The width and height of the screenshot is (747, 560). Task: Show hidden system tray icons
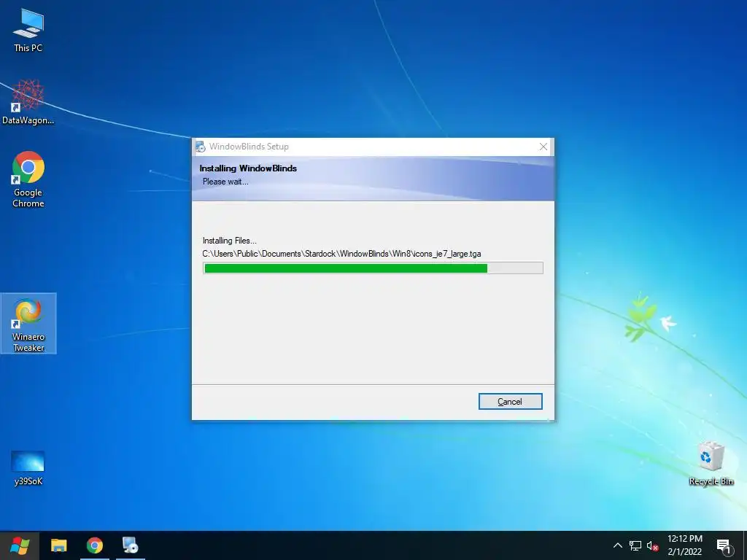point(617,545)
